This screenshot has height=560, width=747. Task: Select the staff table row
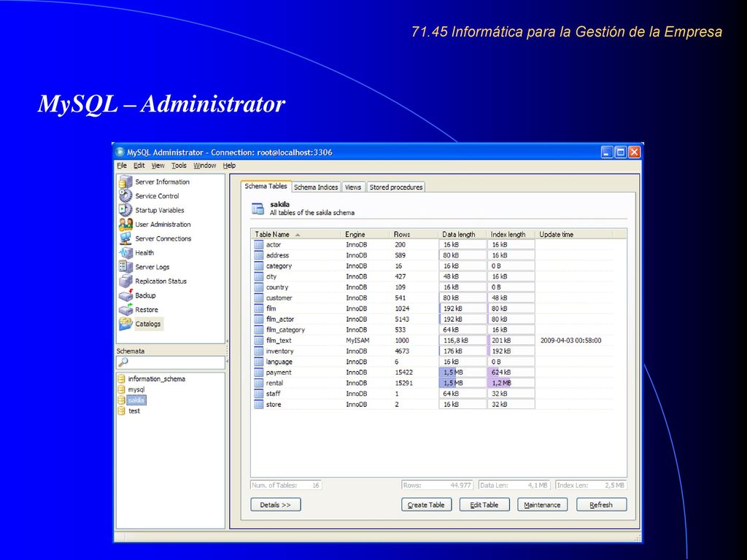(x=433, y=393)
